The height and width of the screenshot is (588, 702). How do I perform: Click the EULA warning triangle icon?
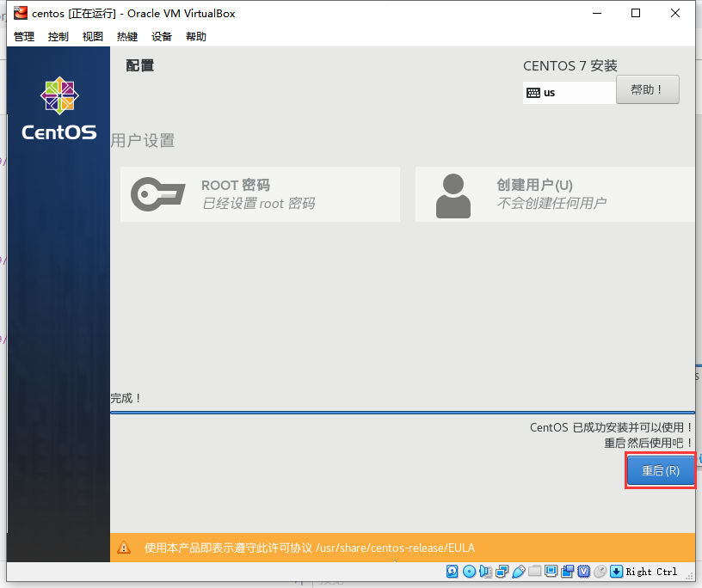click(x=124, y=548)
